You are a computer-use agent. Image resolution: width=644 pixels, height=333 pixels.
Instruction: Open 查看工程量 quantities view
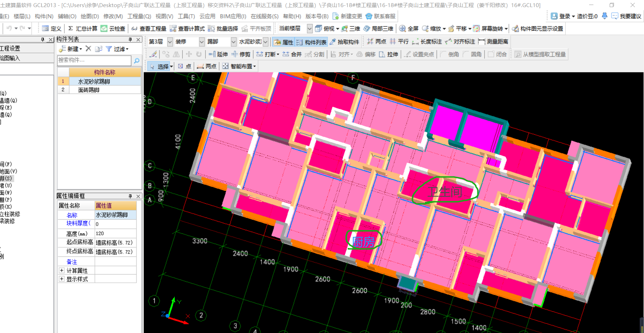point(149,29)
